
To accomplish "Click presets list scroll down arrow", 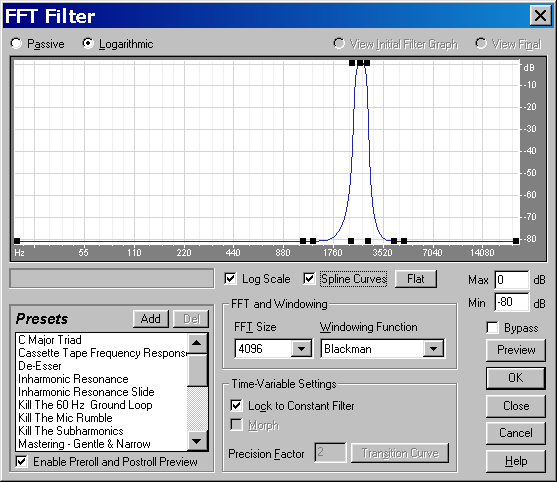I will pyautogui.click(x=196, y=442).
